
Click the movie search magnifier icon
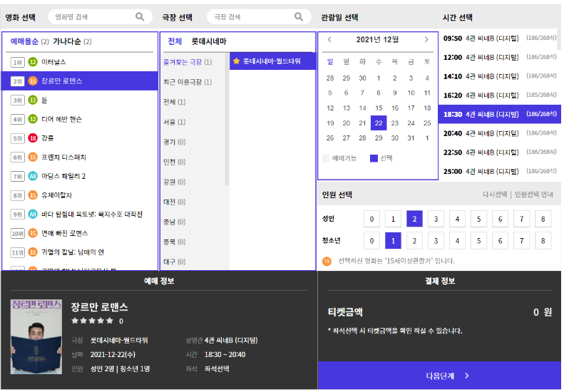point(140,16)
